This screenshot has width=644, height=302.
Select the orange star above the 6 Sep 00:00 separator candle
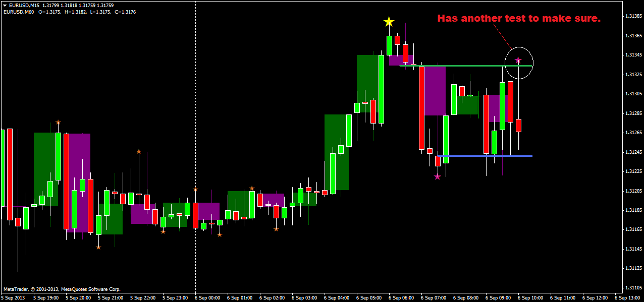pos(195,190)
